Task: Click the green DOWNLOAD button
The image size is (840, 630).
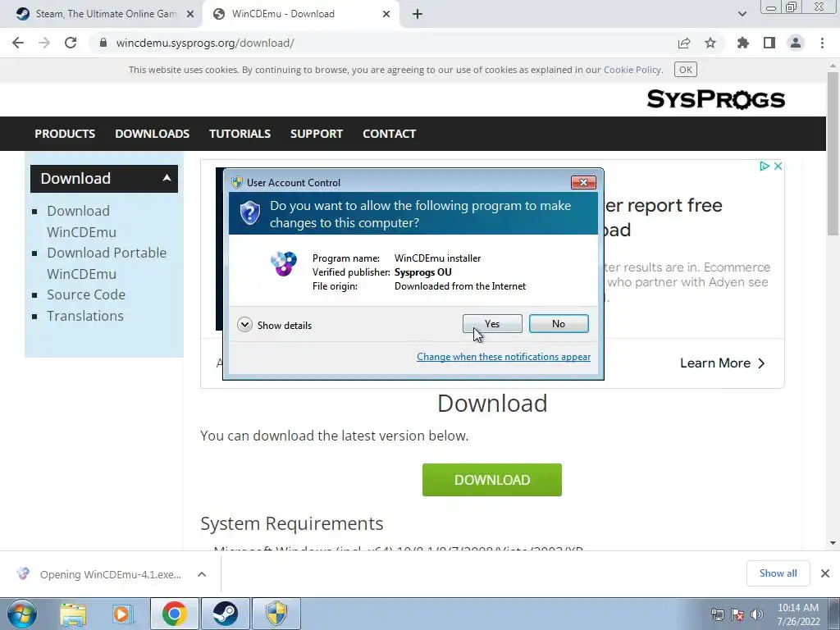Action: click(x=492, y=480)
